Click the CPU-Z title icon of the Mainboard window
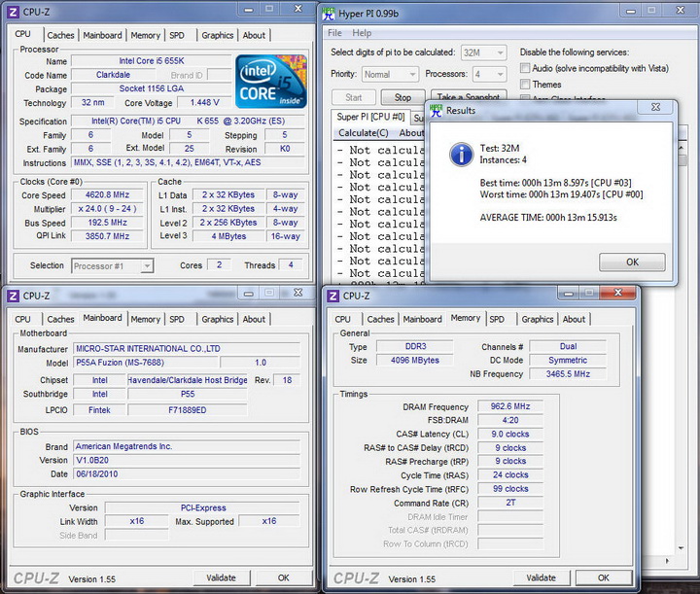 (x=15, y=296)
